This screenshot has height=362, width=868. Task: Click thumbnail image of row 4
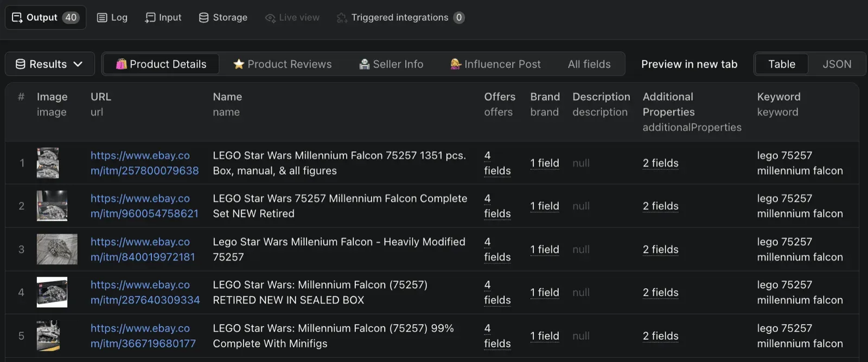(52, 292)
